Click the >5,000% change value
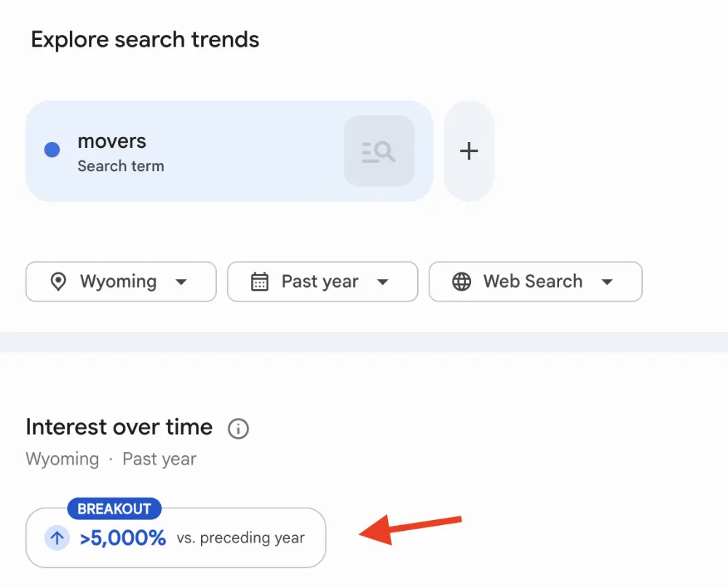 pos(122,538)
